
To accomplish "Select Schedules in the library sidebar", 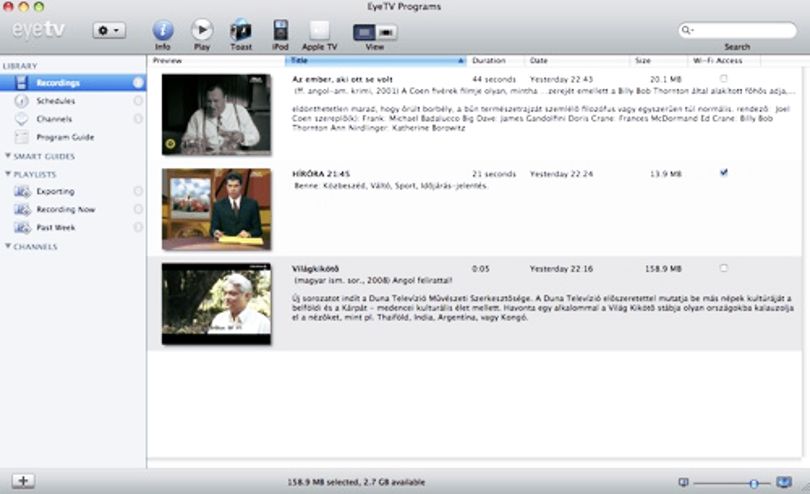I will coord(56,101).
